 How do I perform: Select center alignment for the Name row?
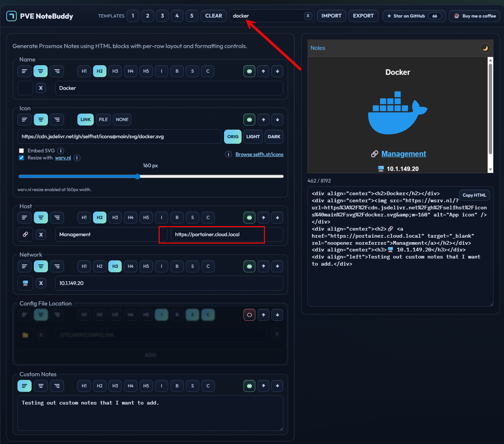click(x=41, y=71)
